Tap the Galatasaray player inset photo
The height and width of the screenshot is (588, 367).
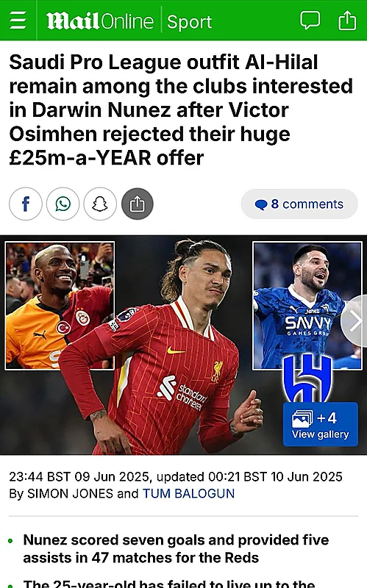60,306
